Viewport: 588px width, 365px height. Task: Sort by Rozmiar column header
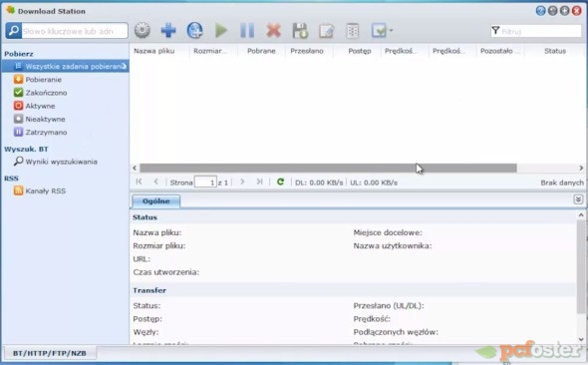[210, 51]
